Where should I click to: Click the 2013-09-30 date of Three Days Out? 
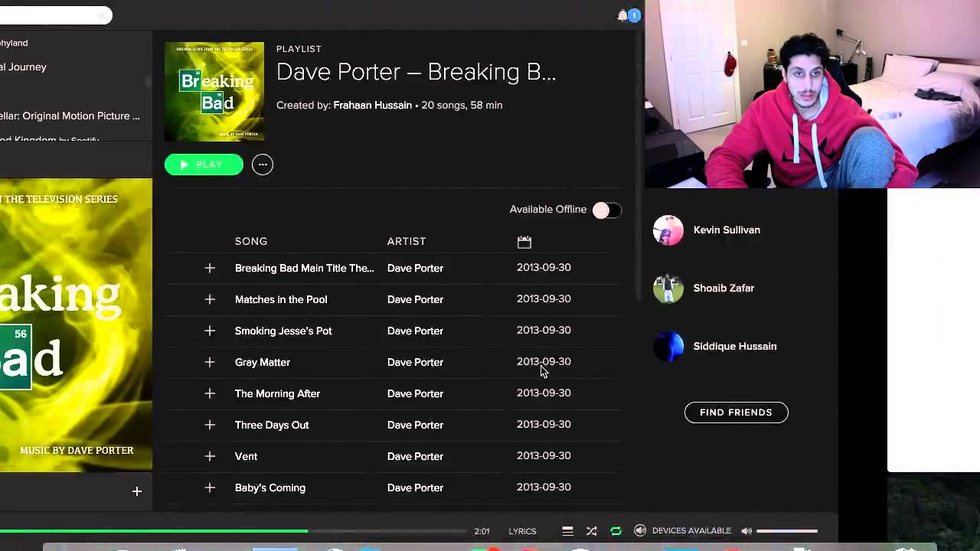[x=544, y=424]
